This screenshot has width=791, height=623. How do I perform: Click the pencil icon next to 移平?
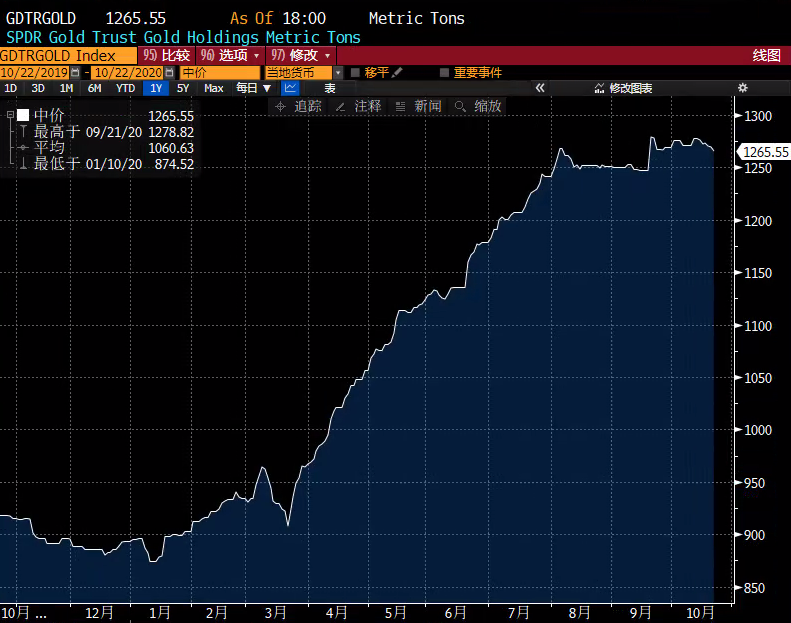397,73
